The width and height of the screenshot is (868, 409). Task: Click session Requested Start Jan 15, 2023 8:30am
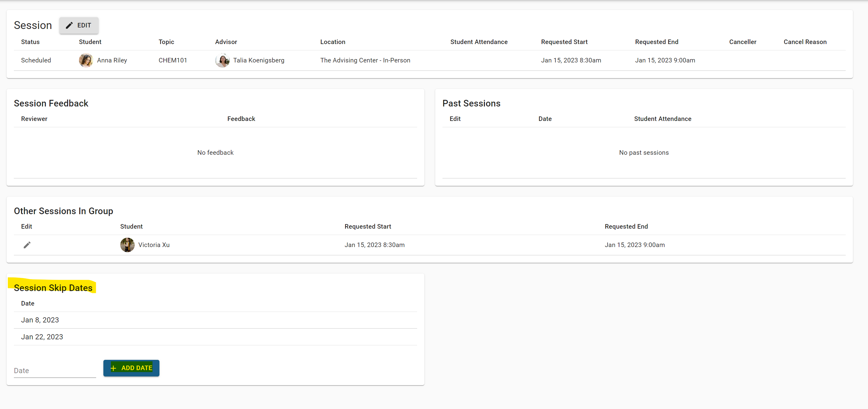coord(571,60)
